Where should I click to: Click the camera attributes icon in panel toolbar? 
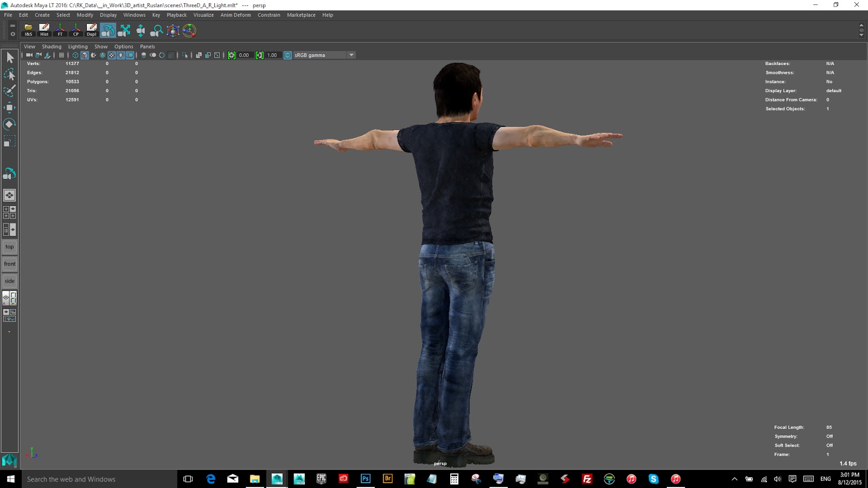pyautogui.click(x=39, y=55)
